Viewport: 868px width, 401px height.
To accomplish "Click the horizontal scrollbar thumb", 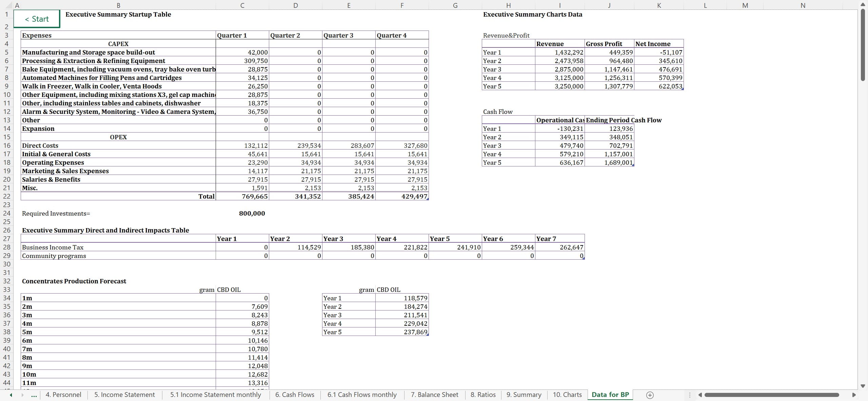I will click(x=771, y=395).
